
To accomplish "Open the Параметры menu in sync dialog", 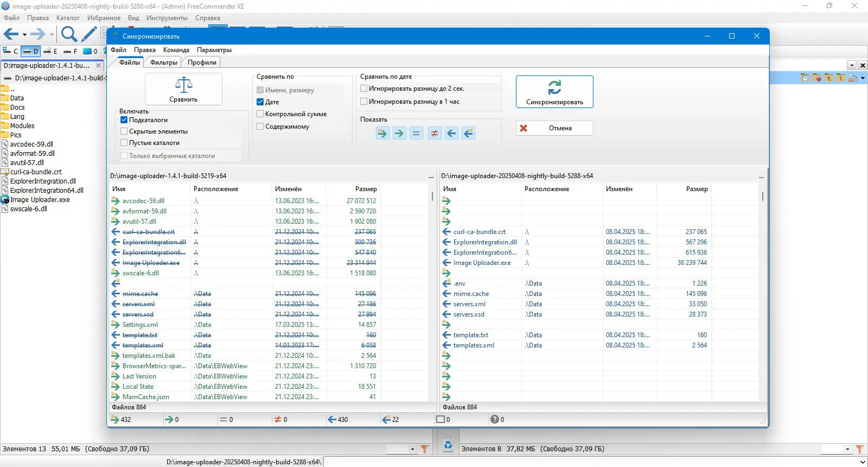I will 214,50.
